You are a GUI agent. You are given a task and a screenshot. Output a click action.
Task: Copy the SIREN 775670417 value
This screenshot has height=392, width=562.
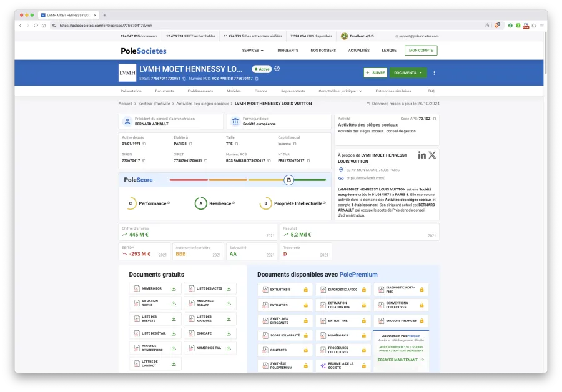coord(144,160)
